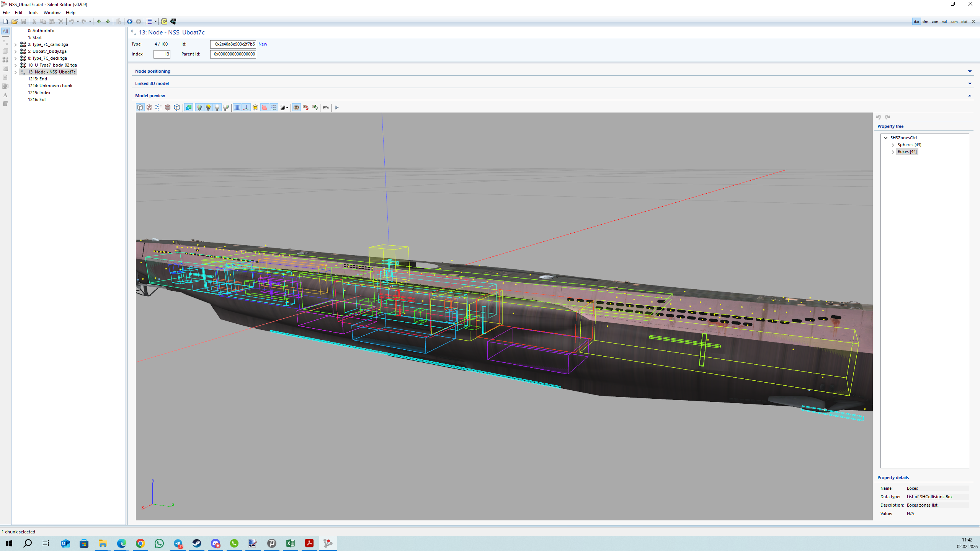Toggle the grid display in preview

[x=237, y=108]
